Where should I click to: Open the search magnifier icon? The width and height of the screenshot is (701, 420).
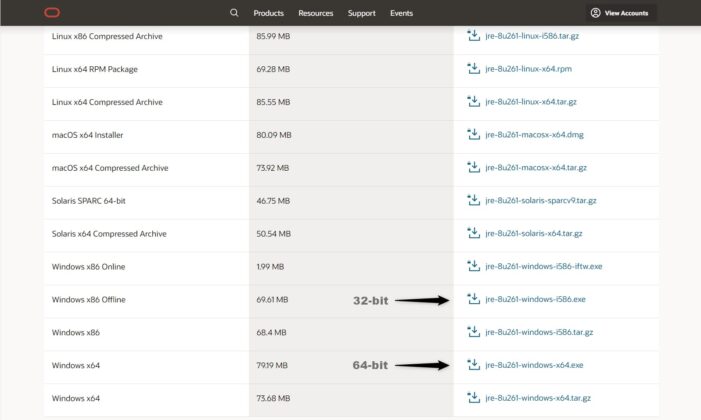(x=234, y=13)
